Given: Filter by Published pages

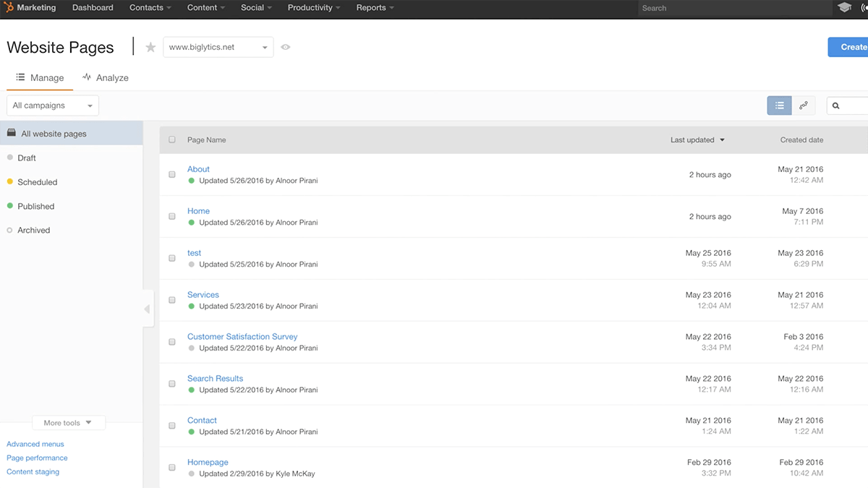Looking at the screenshot, I should [36, 206].
